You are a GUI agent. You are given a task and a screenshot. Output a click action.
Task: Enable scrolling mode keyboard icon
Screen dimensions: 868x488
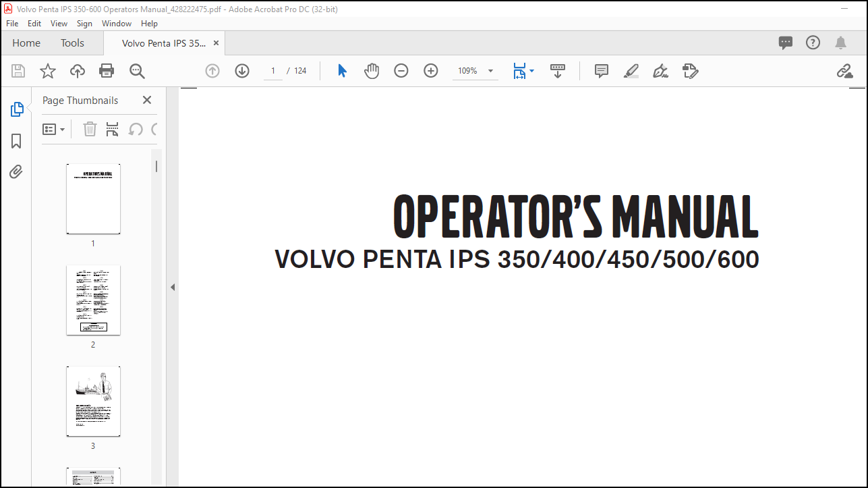click(558, 71)
